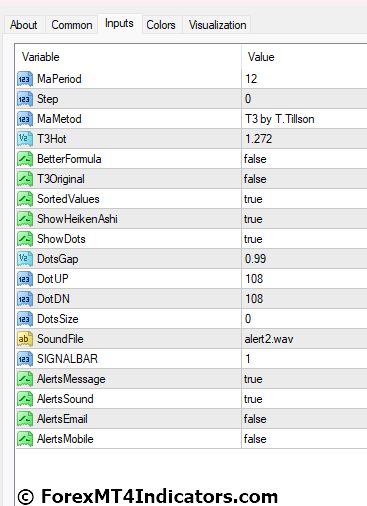Click the boolean icon beside AlertsMobile
The width and height of the screenshot is (367, 506).
point(25,439)
